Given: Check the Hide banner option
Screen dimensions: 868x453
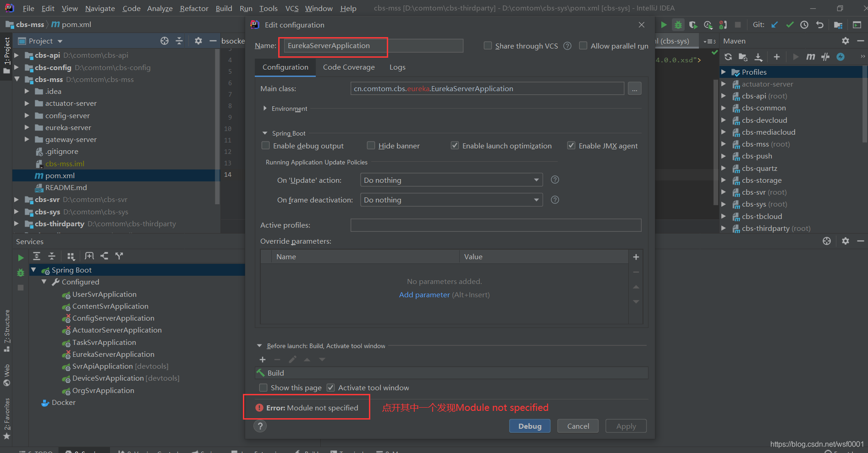Looking at the screenshot, I should (371, 145).
